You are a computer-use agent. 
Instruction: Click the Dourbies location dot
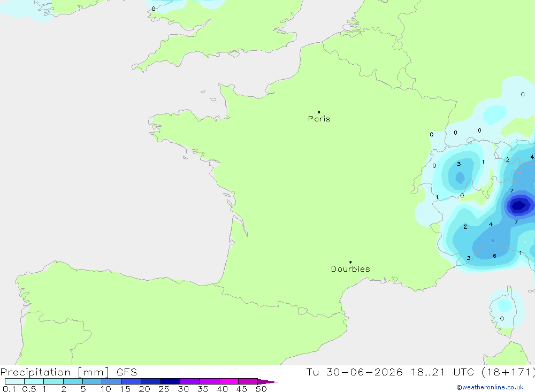pos(350,262)
